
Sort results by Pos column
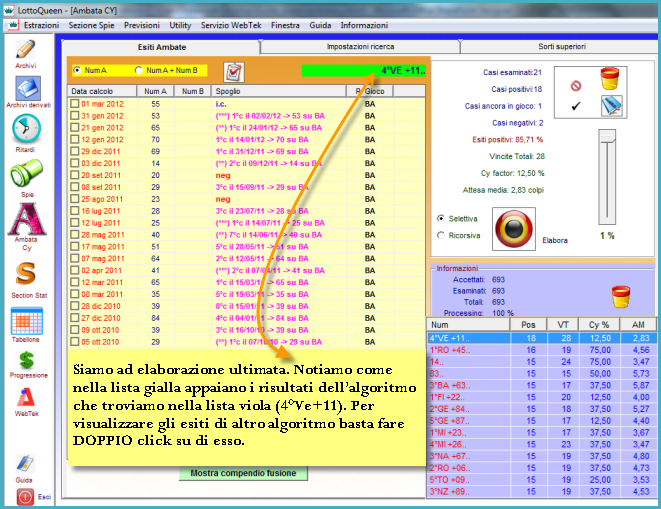pyautogui.click(x=528, y=325)
